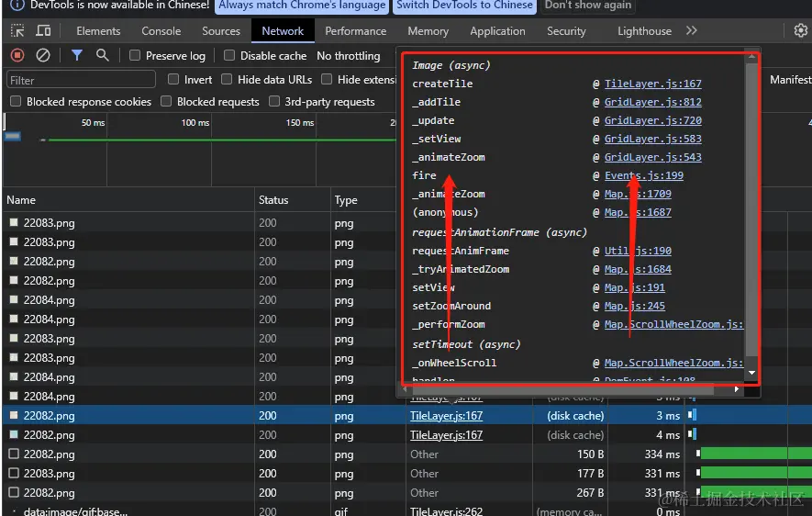Click the popup vertical scrollbar thumb
Viewport: 812px width, 516px height.
click(x=751, y=210)
